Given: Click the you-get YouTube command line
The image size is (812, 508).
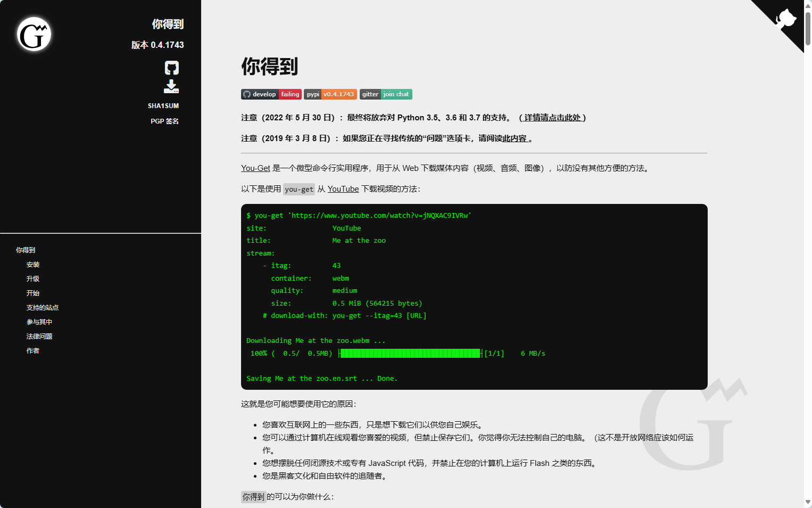Looking at the screenshot, I should click(359, 216).
